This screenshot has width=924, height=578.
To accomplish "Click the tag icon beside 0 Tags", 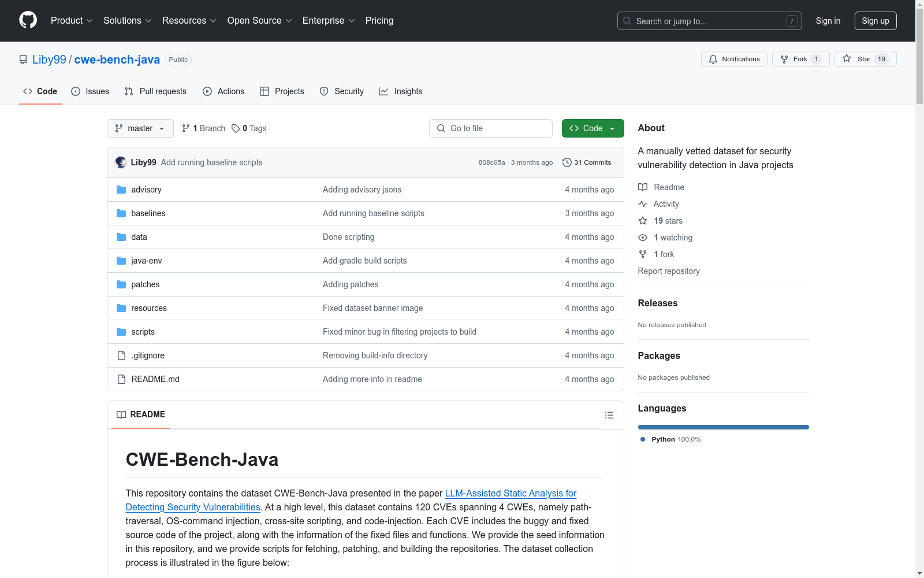I will 236,128.
